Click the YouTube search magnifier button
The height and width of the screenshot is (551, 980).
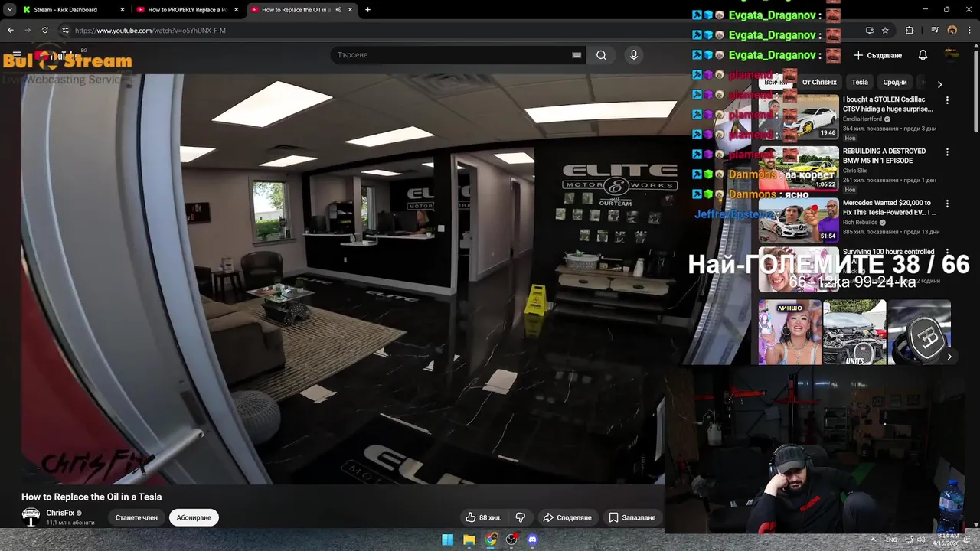point(602,55)
